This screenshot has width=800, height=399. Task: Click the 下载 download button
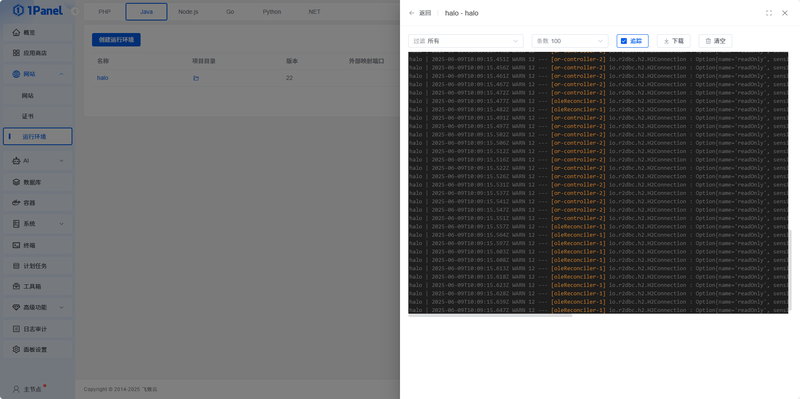click(x=673, y=41)
